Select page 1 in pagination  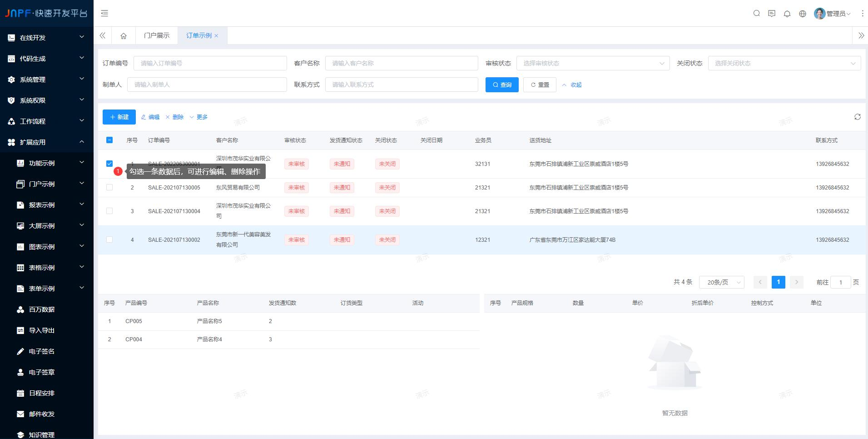(778, 282)
